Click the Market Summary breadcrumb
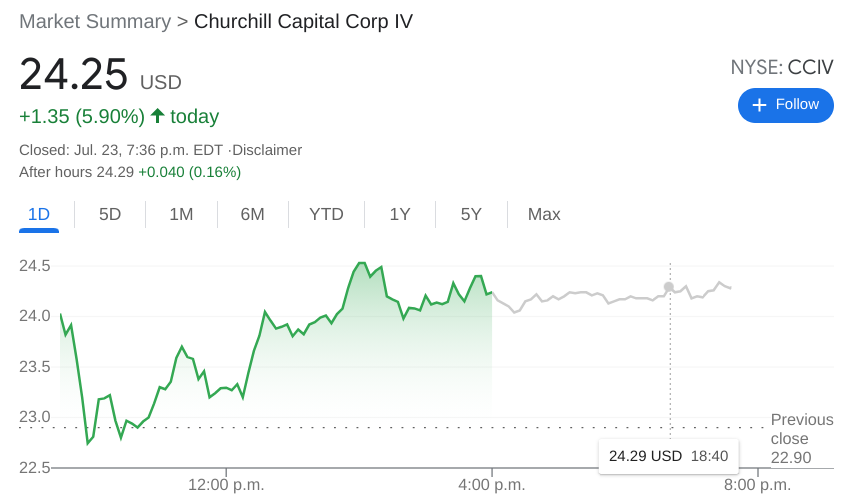This screenshot has height=503, width=854. click(95, 22)
